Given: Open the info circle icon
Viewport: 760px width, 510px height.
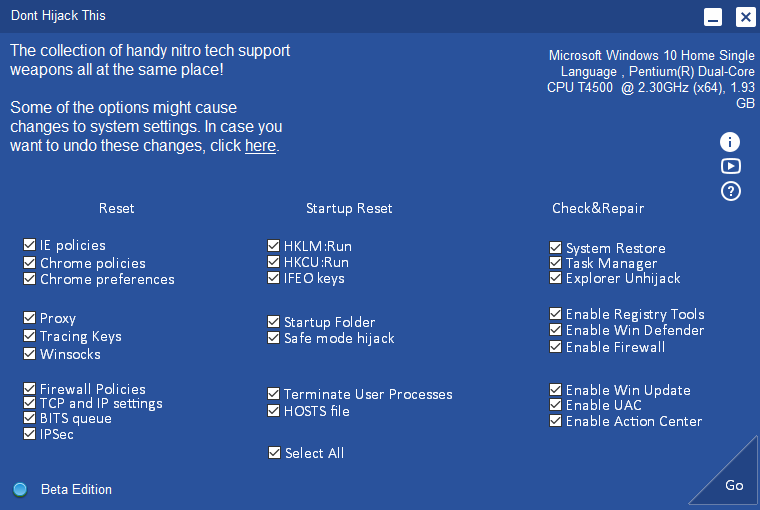Looking at the screenshot, I should pos(730,142).
